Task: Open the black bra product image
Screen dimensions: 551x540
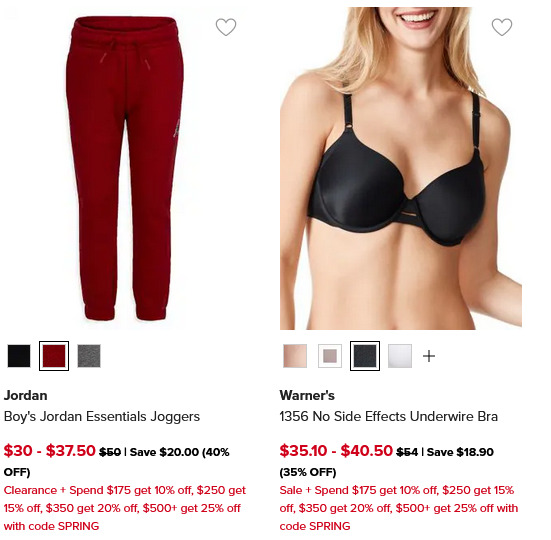Action: (401, 168)
